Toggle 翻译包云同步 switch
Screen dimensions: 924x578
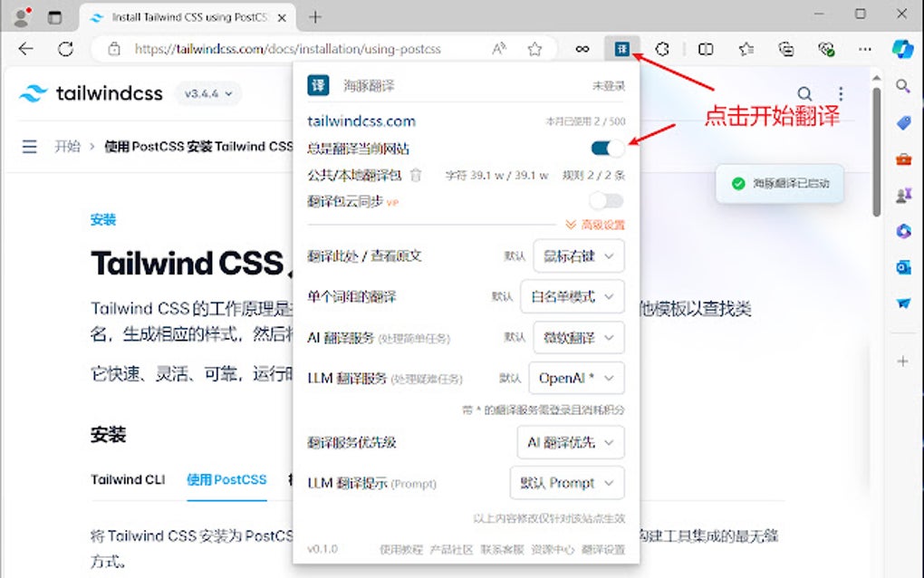pyautogui.click(x=606, y=201)
